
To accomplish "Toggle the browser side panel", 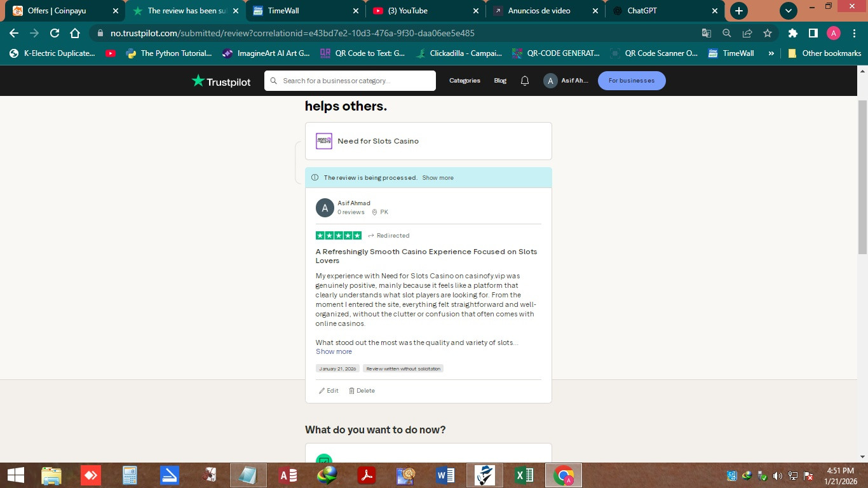I will [x=813, y=33].
